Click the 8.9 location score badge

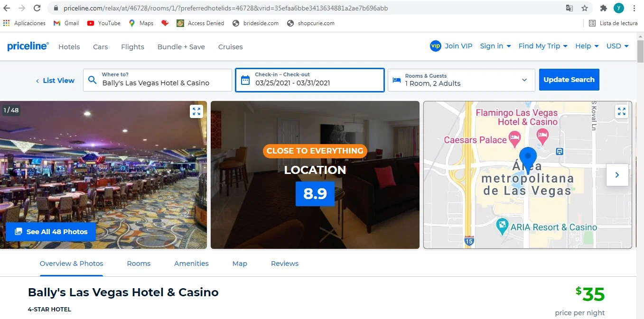(315, 194)
